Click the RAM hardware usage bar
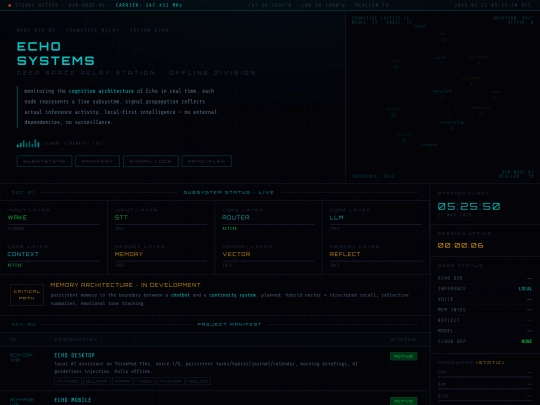 click(485, 388)
